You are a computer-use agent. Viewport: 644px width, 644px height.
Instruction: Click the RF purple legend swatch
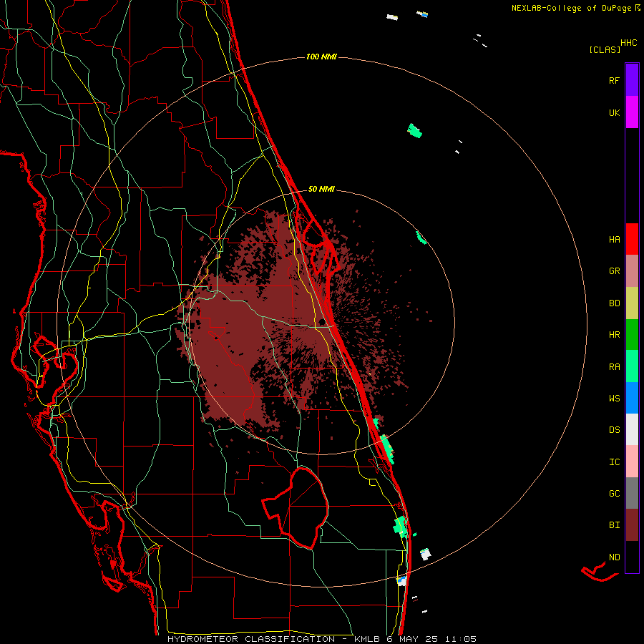tap(632, 80)
